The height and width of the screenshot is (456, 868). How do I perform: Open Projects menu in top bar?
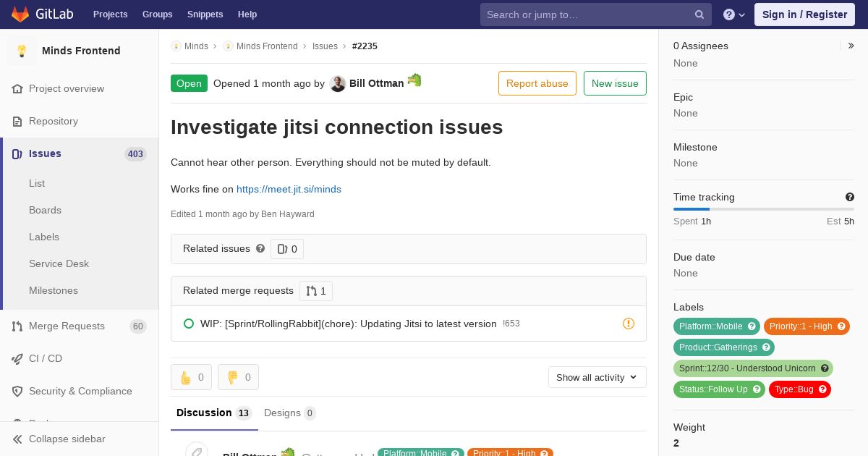click(x=110, y=14)
